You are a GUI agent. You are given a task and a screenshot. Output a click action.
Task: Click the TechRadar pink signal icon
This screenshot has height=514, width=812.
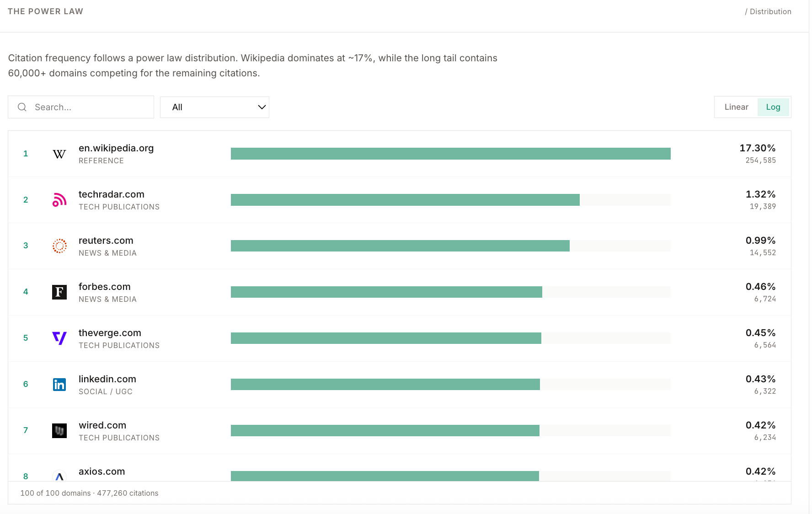(59, 200)
